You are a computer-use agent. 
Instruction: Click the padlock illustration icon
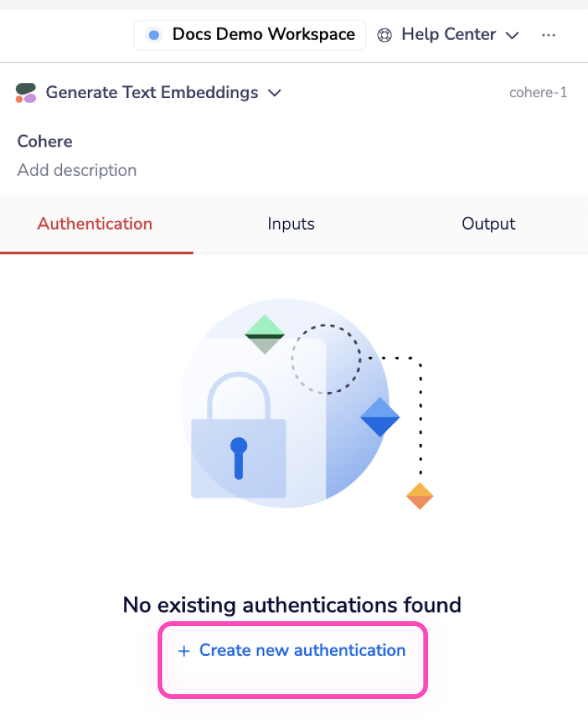[239, 443]
